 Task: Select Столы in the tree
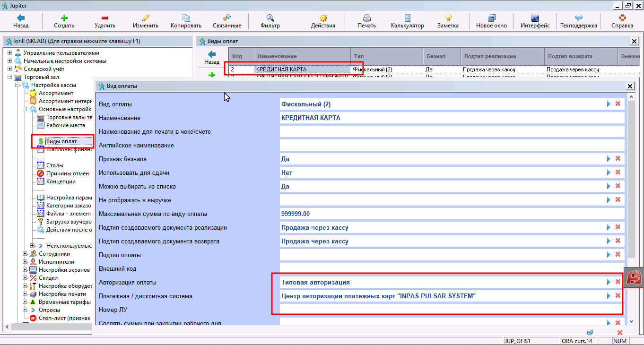(55, 165)
